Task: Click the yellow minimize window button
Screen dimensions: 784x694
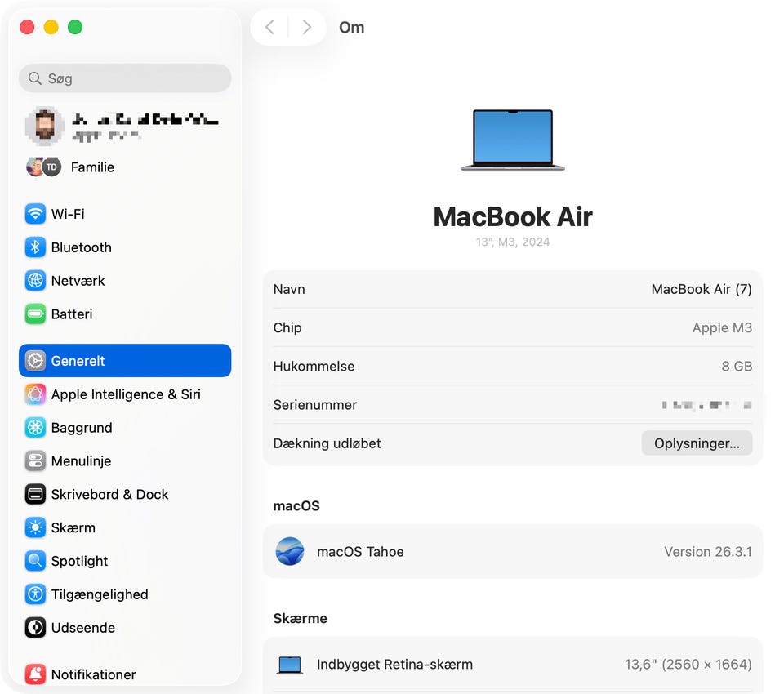Action: (x=51, y=27)
